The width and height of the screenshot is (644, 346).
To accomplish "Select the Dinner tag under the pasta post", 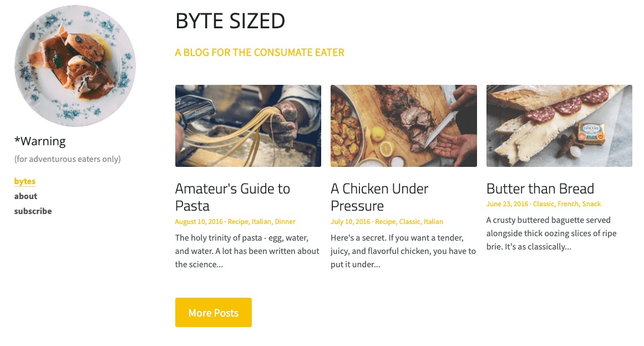I will [285, 221].
